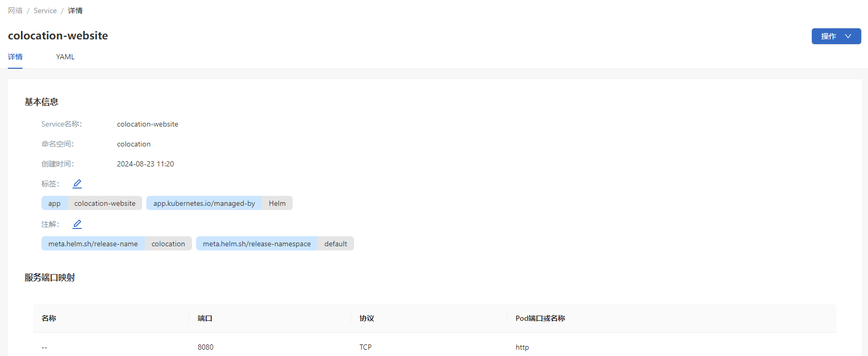Click the edit pencil icon next to 标签
The height and width of the screenshot is (356, 868).
[x=77, y=184]
